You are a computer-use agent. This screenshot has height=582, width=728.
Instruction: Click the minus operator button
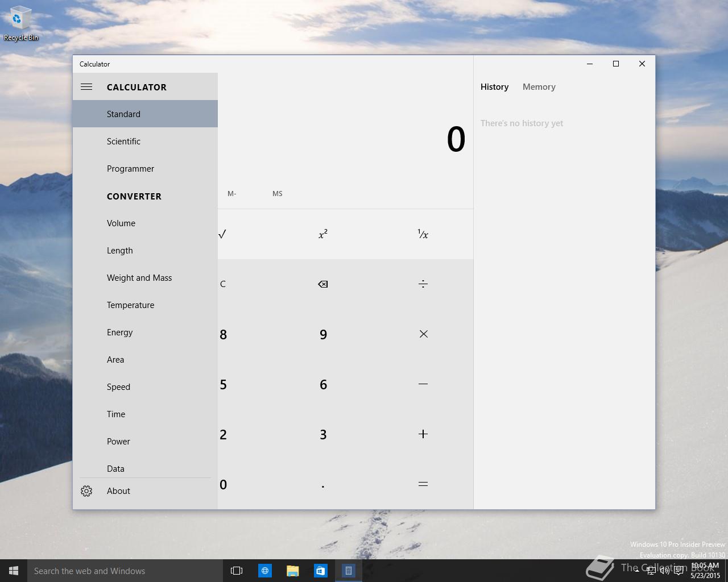[423, 384]
